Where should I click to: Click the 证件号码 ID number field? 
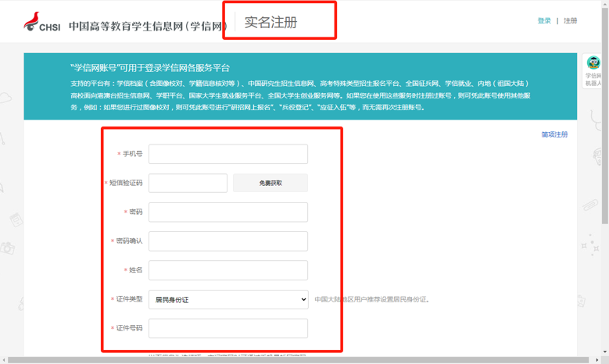click(227, 328)
